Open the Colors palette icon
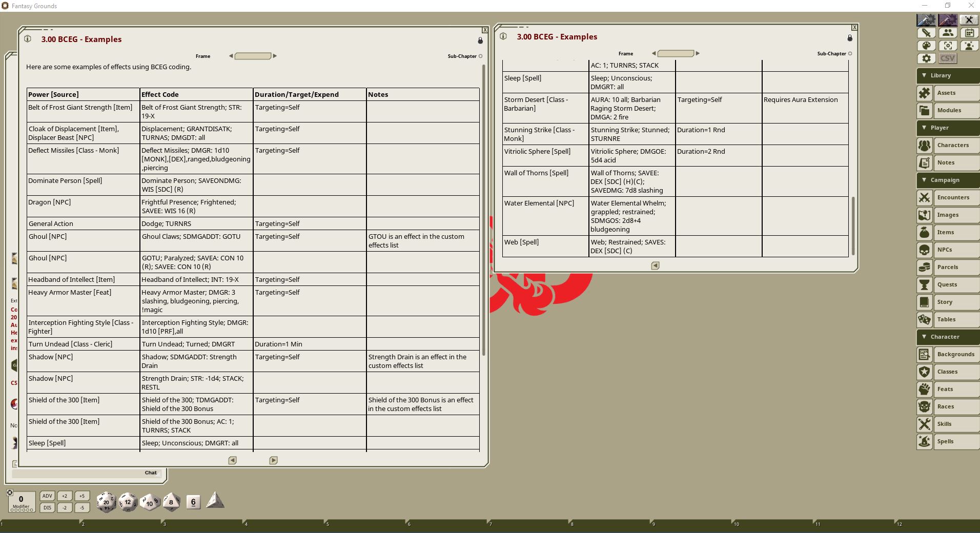The image size is (980, 533). tap(926, 46)
